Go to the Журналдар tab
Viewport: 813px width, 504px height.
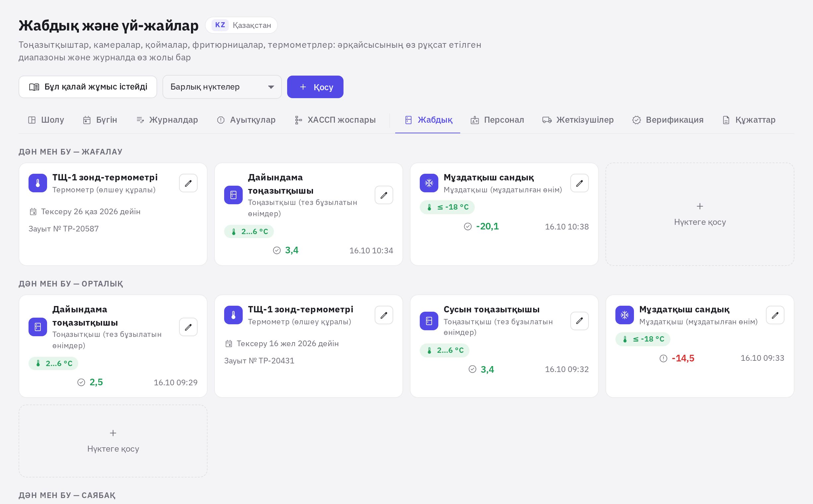click(x=167, y=120)
